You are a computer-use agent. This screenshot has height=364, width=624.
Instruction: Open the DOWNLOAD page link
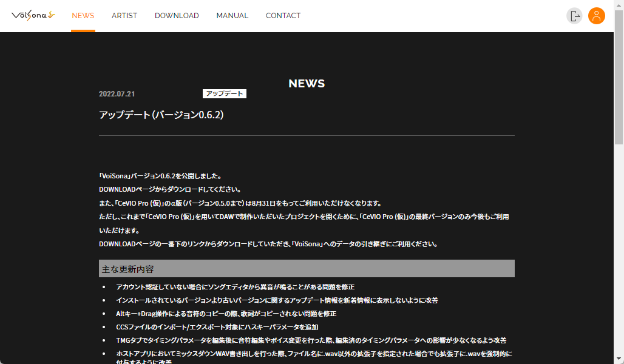pos(177,16)
